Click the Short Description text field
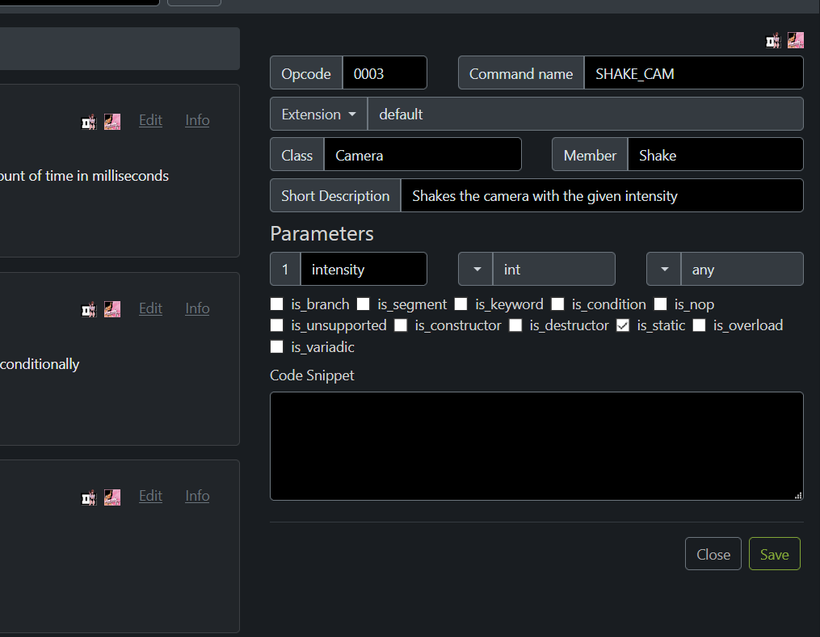The width and height of the screenshot is (820, 637). (602, 196)
